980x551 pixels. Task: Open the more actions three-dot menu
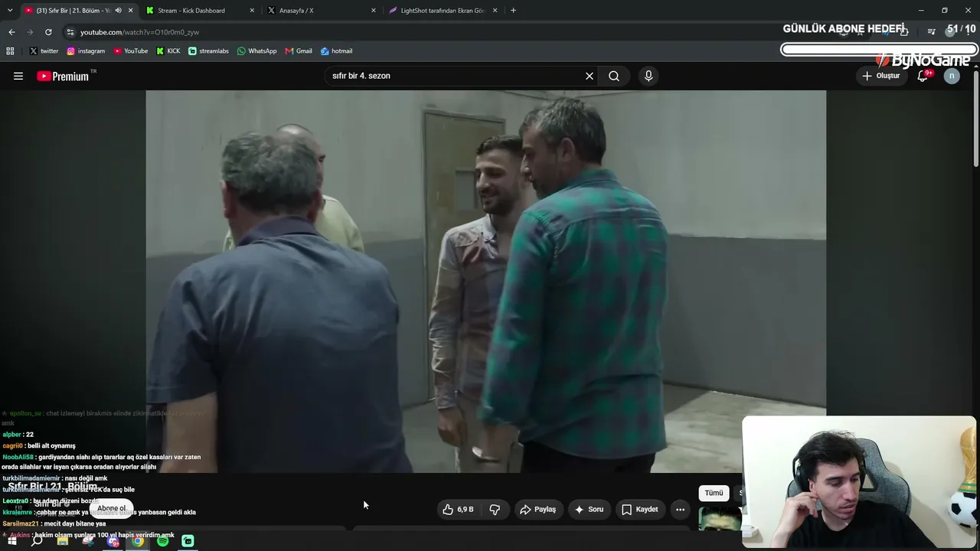[x=680, y=509]
